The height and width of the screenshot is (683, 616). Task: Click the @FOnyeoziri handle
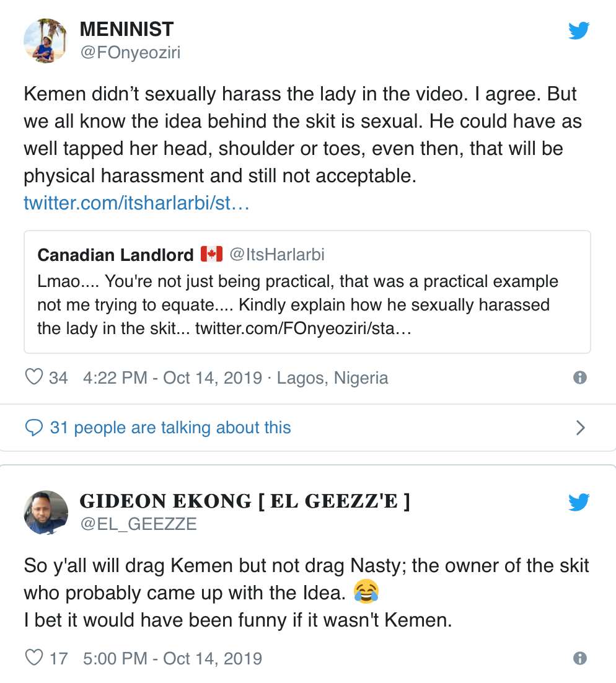130,53
